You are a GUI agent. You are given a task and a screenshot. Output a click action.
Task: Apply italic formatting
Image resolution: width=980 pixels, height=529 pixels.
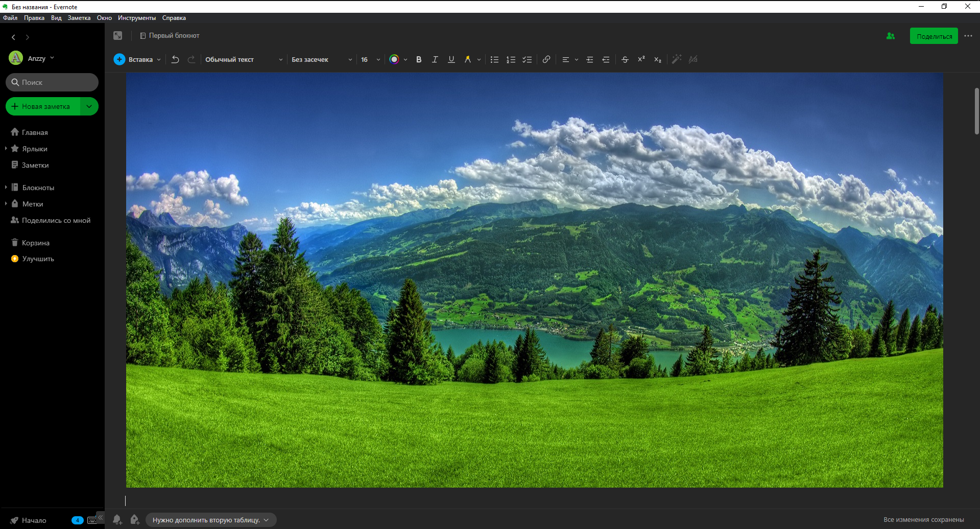tap(435, 59)
